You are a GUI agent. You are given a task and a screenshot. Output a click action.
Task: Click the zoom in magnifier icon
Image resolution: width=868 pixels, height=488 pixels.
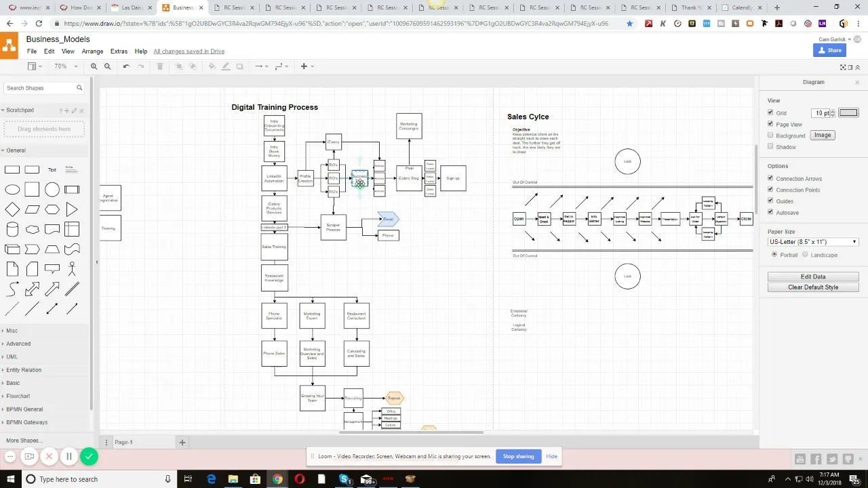[94, 66]
